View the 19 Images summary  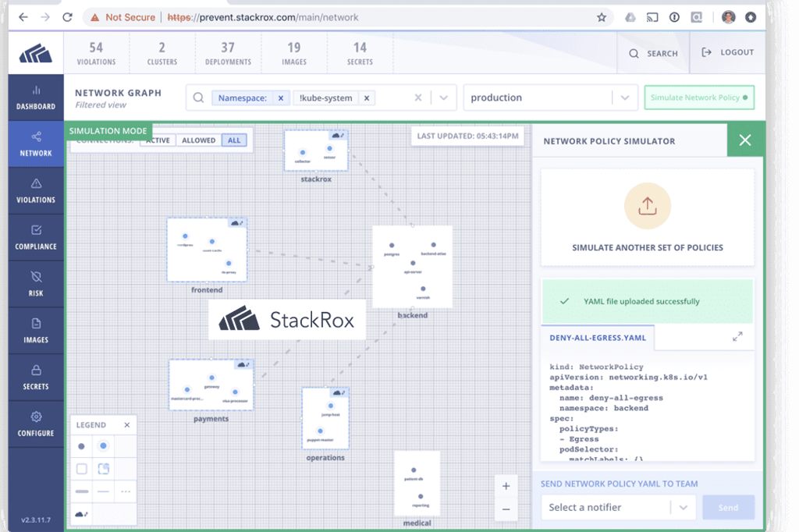pyautogui.click(x=294, y=53)
